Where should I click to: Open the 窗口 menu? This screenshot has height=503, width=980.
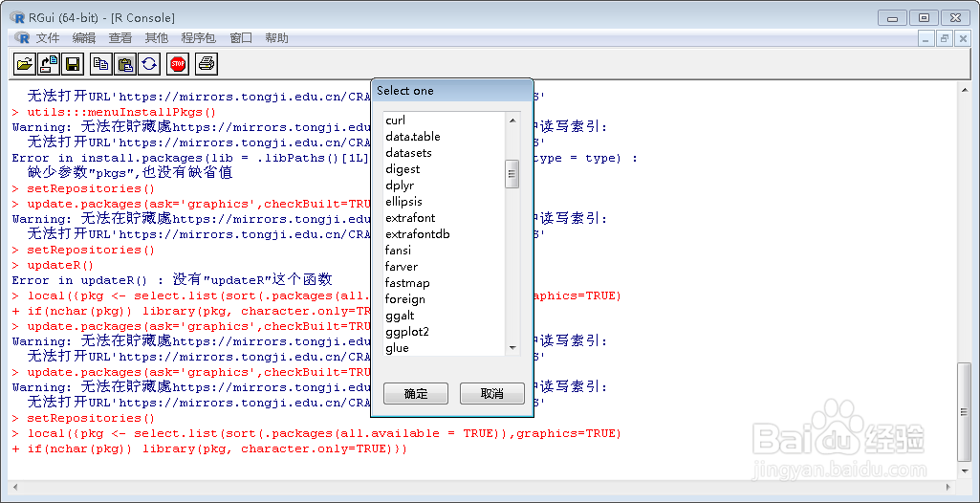241,38
